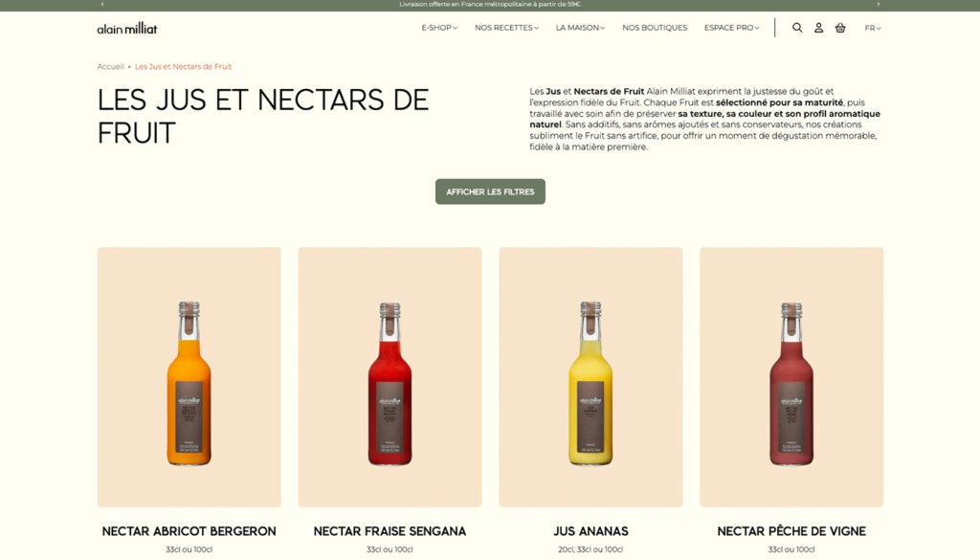Open Nectar Pêche de Vigne bottle image
The height and width of the screenshot is (560, 980).
pyautogui.click(x=791, y=377)
